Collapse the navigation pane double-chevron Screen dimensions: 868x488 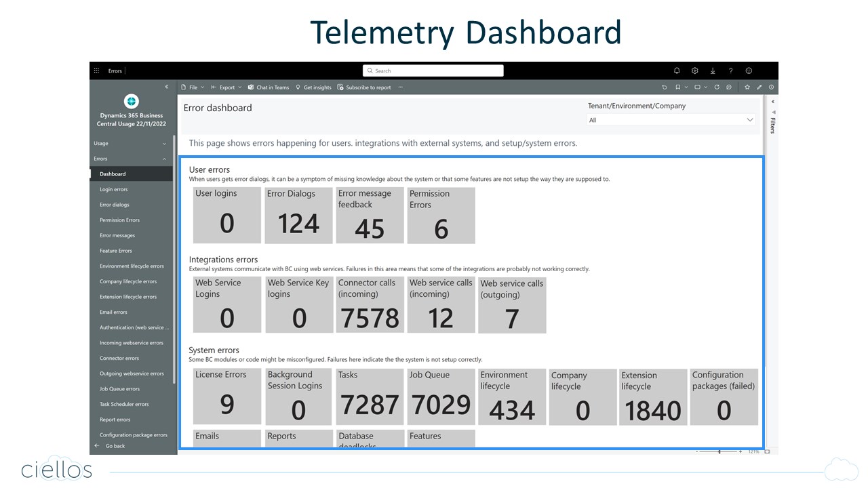[x=167, y=87]
